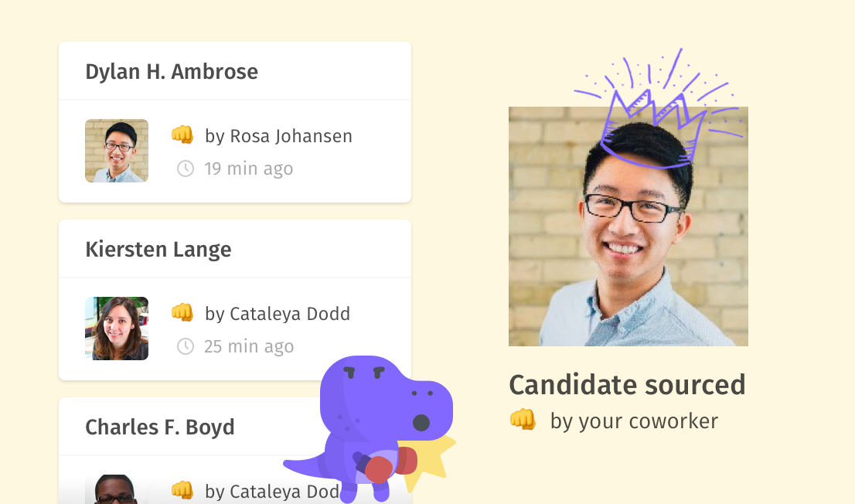Open Kiersten Lange's avatar thumbnail
This screenshot has width=855, height=504.
(x=117, y=329)
